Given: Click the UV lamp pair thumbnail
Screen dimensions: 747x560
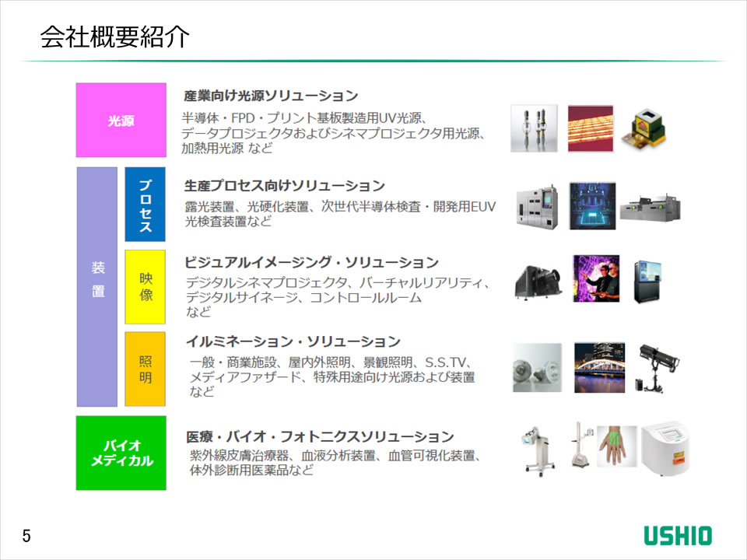Looking at the screenshot, I should point(535,128).
